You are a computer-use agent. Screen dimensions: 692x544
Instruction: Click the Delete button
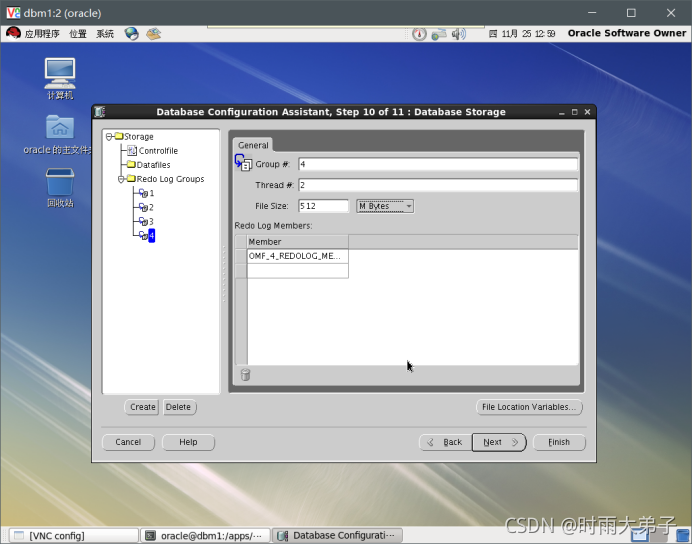pyautogui.click(x=178, y=407)
